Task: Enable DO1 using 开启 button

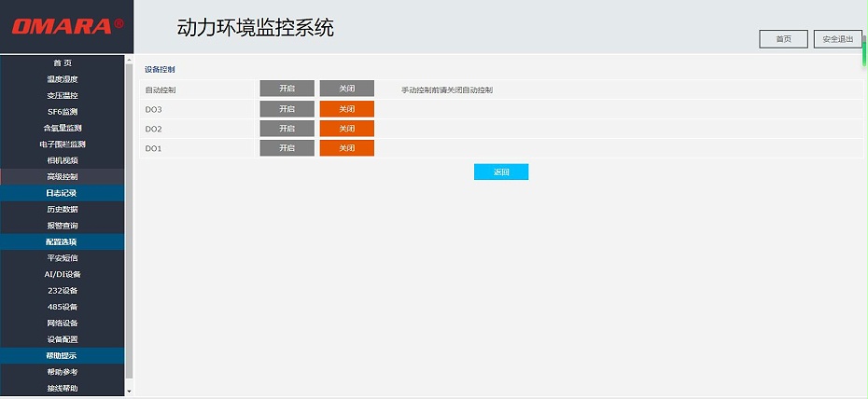Action: (x=287, y=148)
